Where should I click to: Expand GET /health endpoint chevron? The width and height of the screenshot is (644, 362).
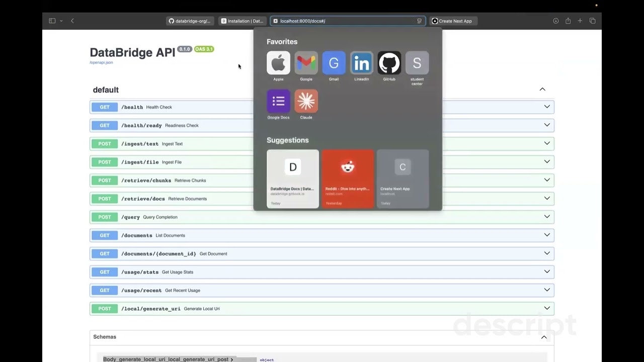[547, 107]
